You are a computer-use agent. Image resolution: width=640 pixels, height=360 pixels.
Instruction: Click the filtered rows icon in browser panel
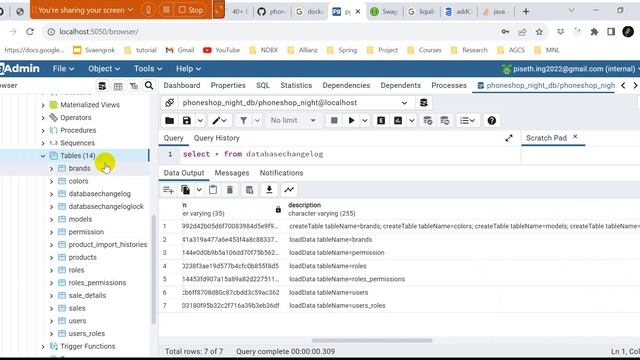click(x=133, y=86)
